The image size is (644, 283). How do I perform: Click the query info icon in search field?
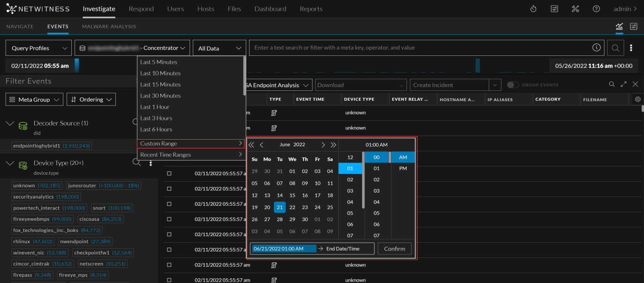[x=596, y=48]
